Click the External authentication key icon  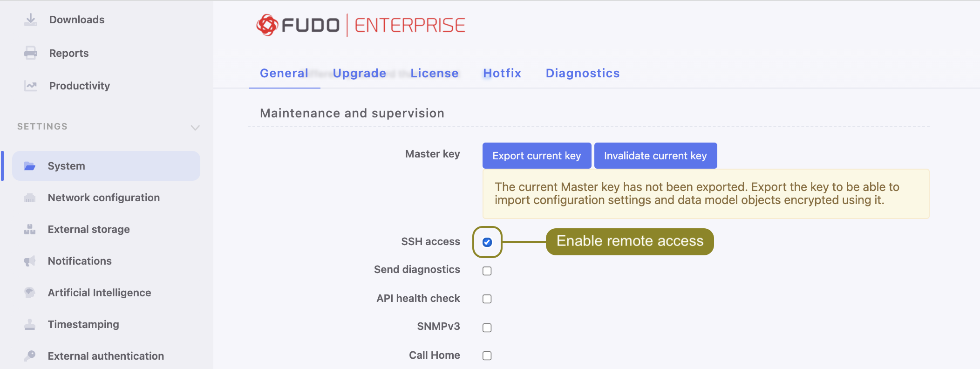point(30,356)
